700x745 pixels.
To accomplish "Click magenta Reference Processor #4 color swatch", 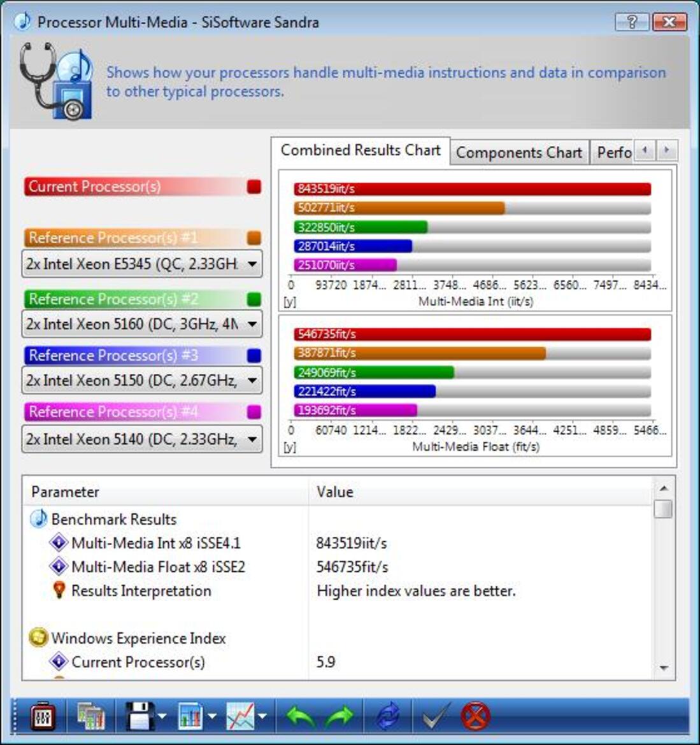I will 254,412.
